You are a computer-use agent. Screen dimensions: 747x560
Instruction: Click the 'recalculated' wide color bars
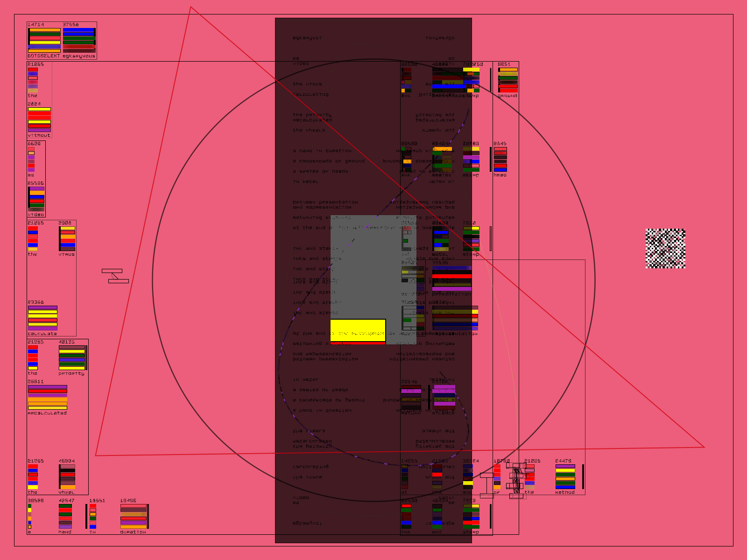tap(48, 397)
